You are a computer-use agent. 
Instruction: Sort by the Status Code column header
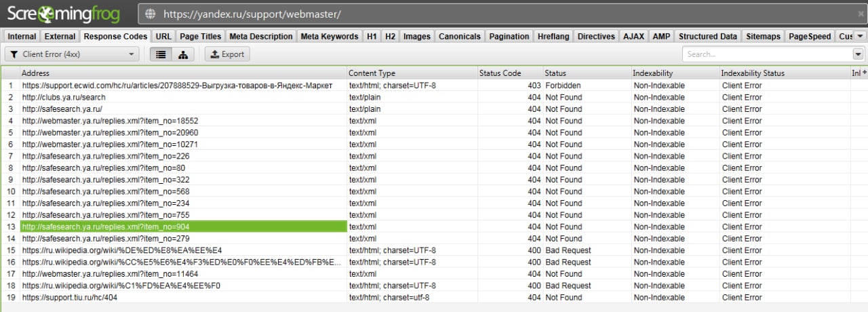tap(509, 73)
